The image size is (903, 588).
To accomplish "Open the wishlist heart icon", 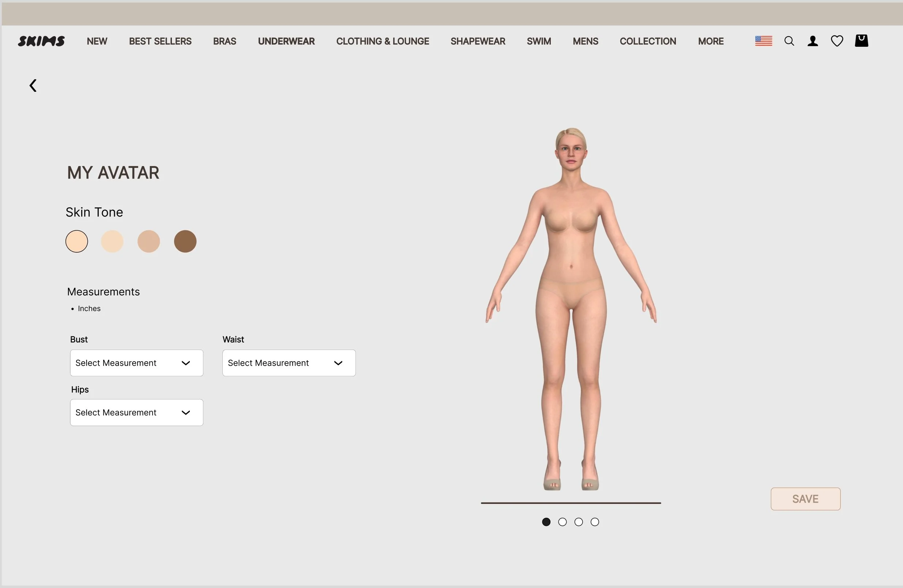I will coord(836,41).
